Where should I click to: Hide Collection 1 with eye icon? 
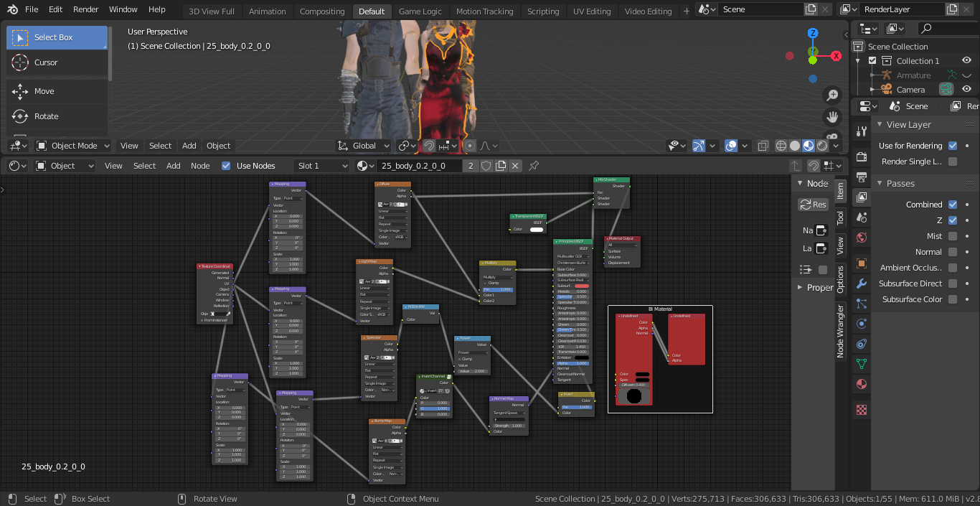coord(966,60)
